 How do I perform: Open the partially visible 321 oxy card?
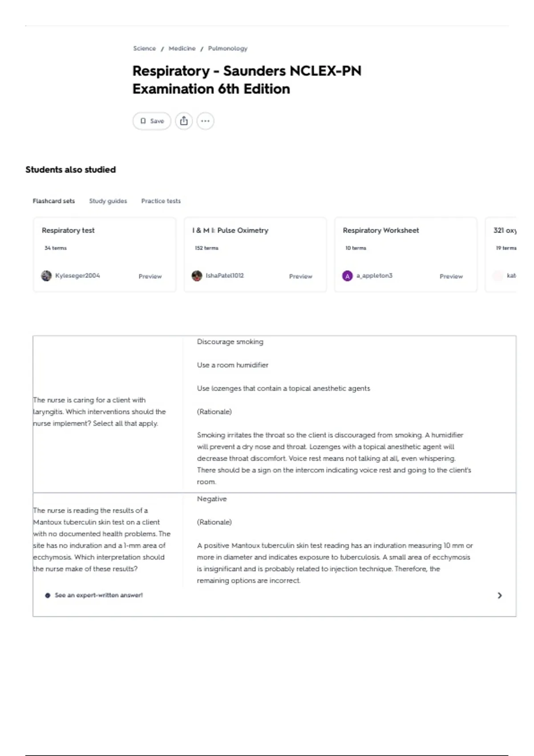pyautogui.click(x=501, y=254)
